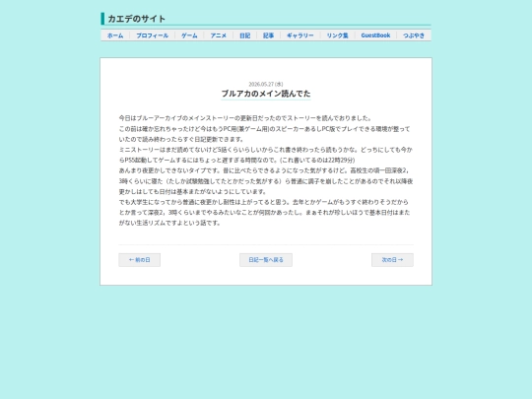Open the リンク集 page
The image size is (532, 399).
click(338, 35)
